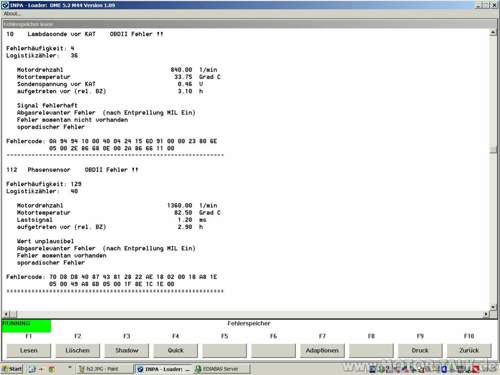The width and height of the screenshot is (500, 375).
Task: Click the Internet Explorer quick launch icon
Action: pyautogui.click(x=32, y=369)
